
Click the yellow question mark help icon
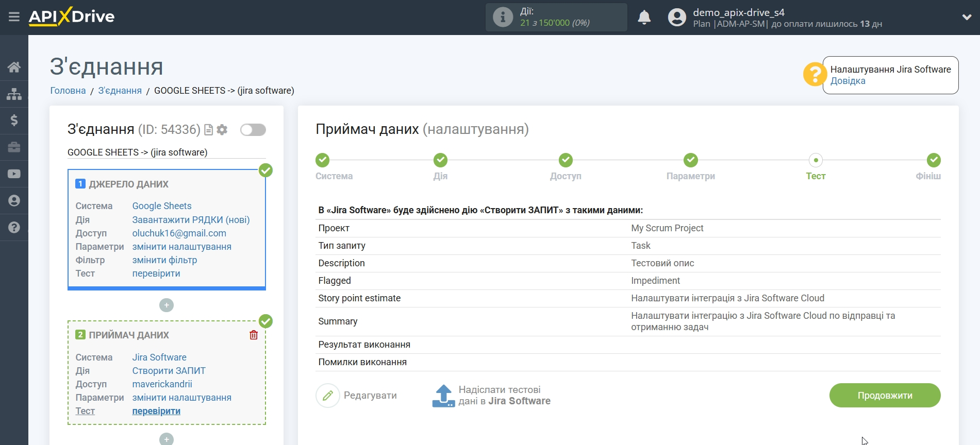(x=815, y=75)
